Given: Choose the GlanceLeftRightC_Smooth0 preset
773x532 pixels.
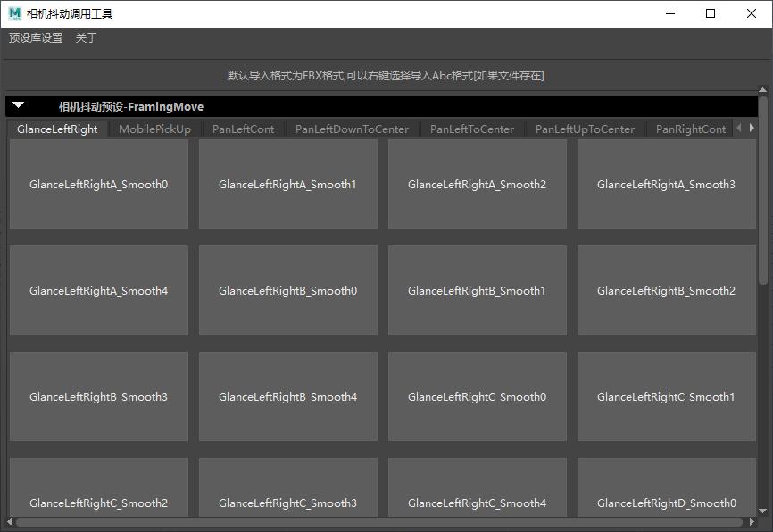Looking at the screenshot, I should tap(477, 396).
